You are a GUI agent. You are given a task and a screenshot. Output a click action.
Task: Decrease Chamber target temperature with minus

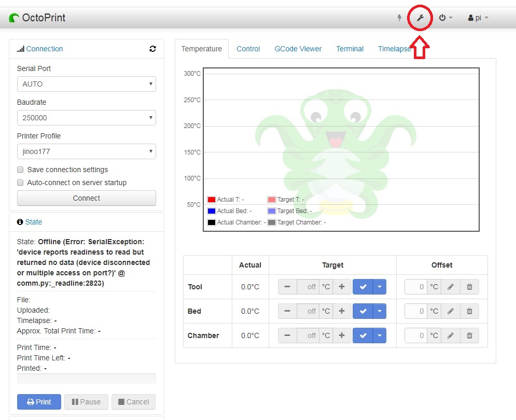[x=287, y=335]
